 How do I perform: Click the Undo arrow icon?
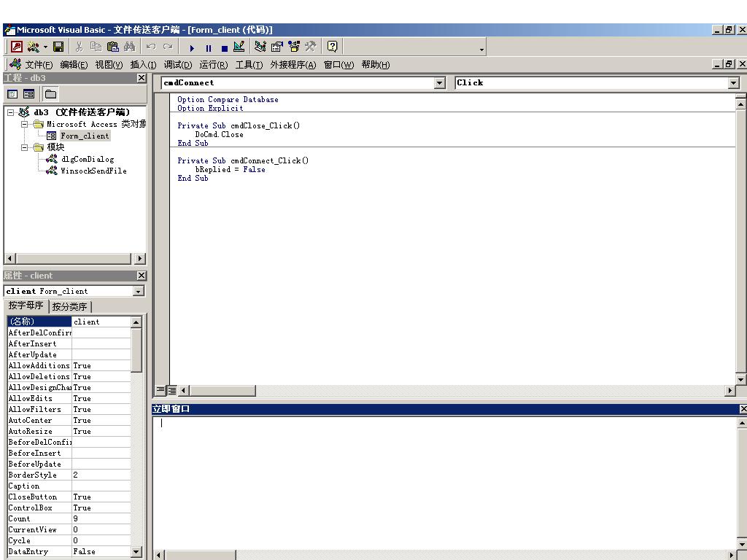[151, 47]
